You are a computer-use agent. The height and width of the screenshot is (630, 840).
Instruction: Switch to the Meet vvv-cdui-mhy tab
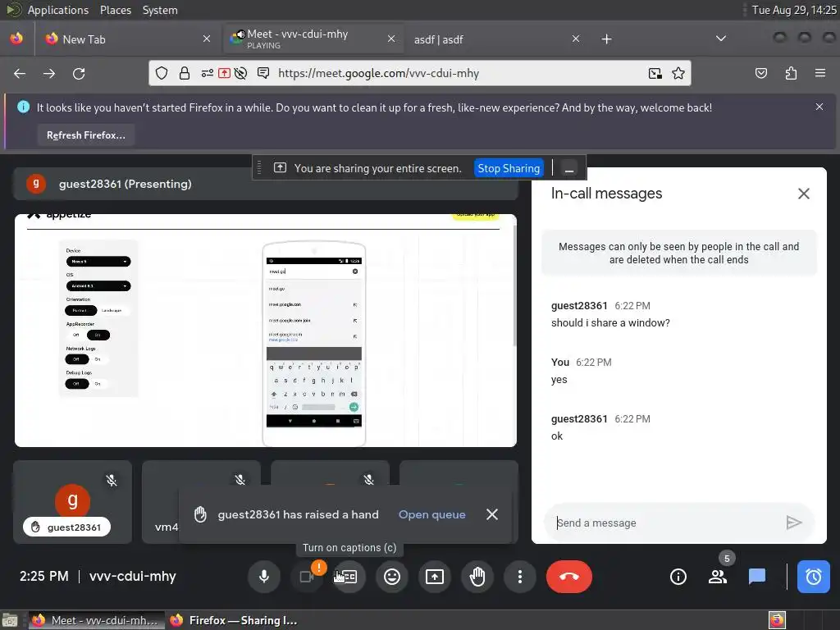(313, 39)
